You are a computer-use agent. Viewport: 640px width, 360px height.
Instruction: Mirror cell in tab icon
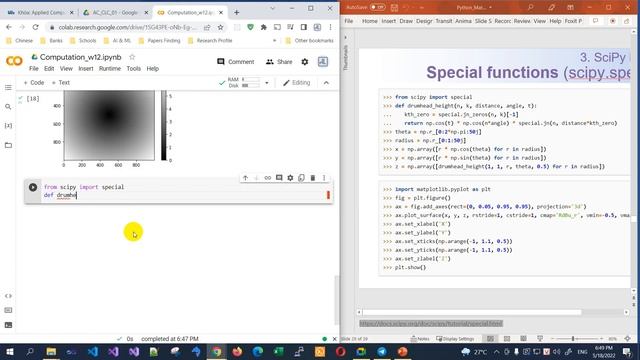click(301, 178)
